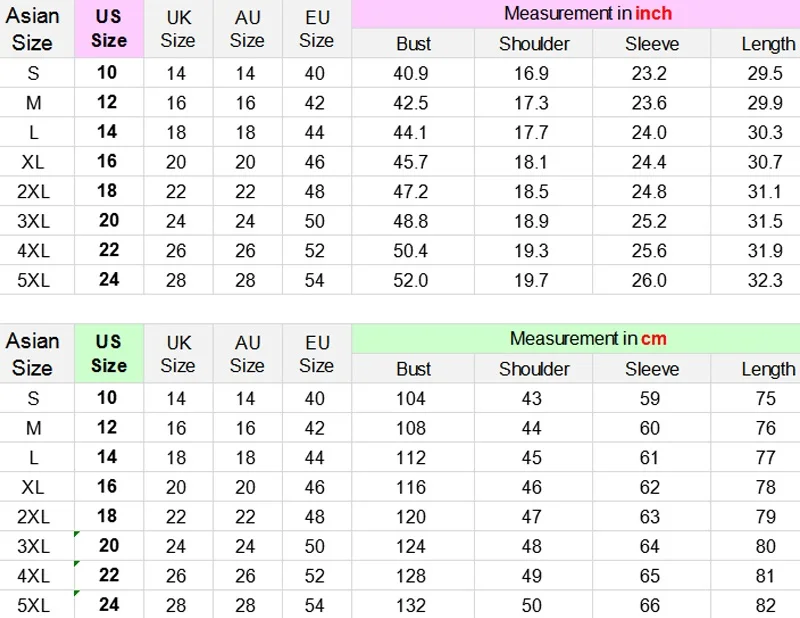This screenshot has width=800, height=618.
Task: Click the EU Size header in top table
Action: [316, 29]
